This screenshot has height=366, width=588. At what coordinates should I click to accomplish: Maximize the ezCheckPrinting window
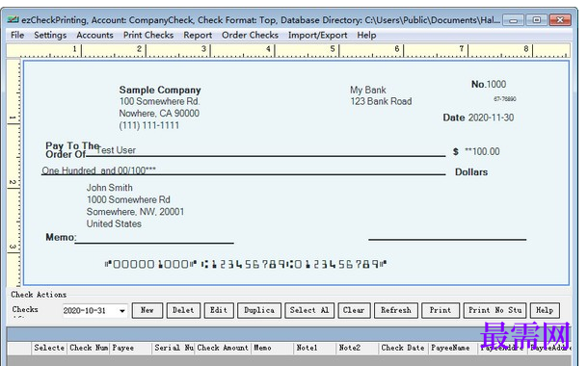537,20
